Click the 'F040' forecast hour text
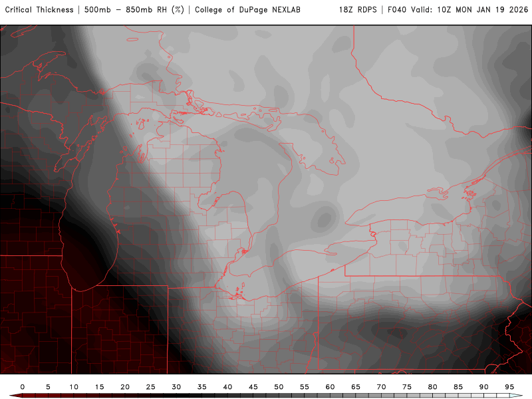The height and width of the screenshot is (399, 532). (x=397, y=10)
